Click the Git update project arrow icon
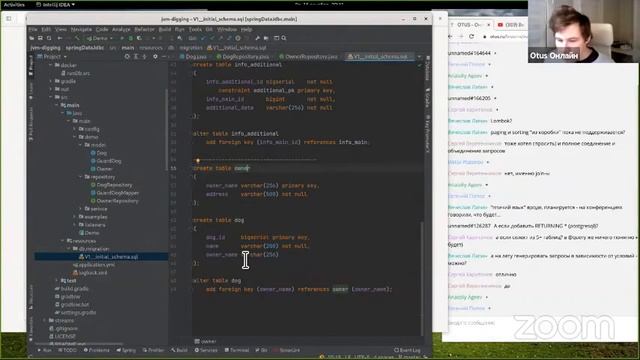This screenshot has height=360, width=640. (x=203, y=38)
